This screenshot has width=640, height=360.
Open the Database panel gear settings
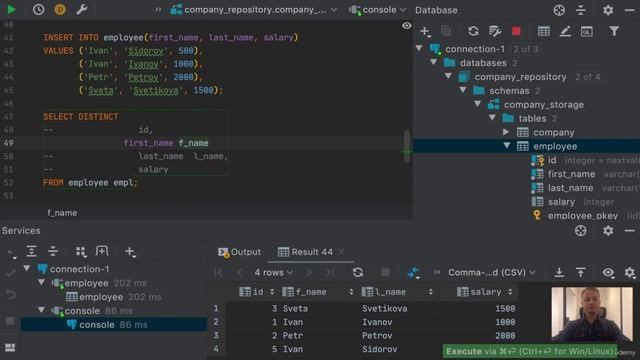(608, 10)
